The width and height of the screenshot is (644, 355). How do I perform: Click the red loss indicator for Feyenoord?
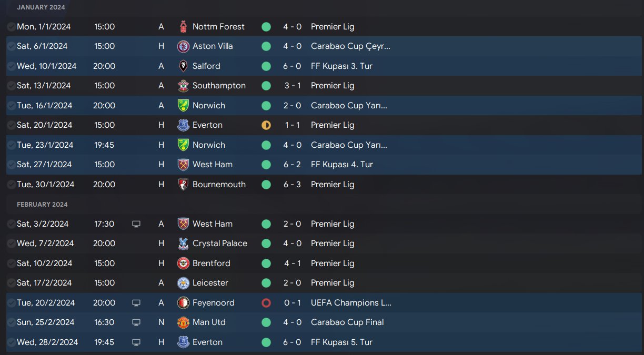(x=266, y=303)
